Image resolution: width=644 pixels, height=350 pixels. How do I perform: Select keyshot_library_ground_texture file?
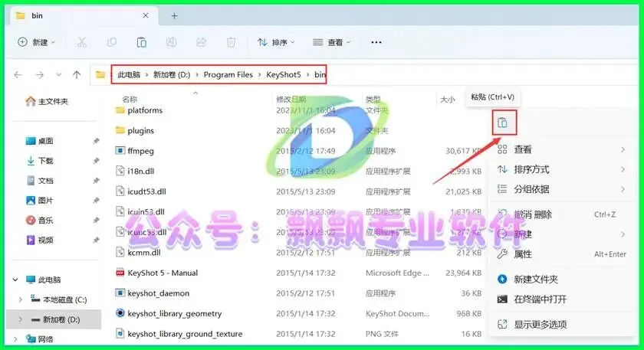pyautogui.click(x=179, y=334)
